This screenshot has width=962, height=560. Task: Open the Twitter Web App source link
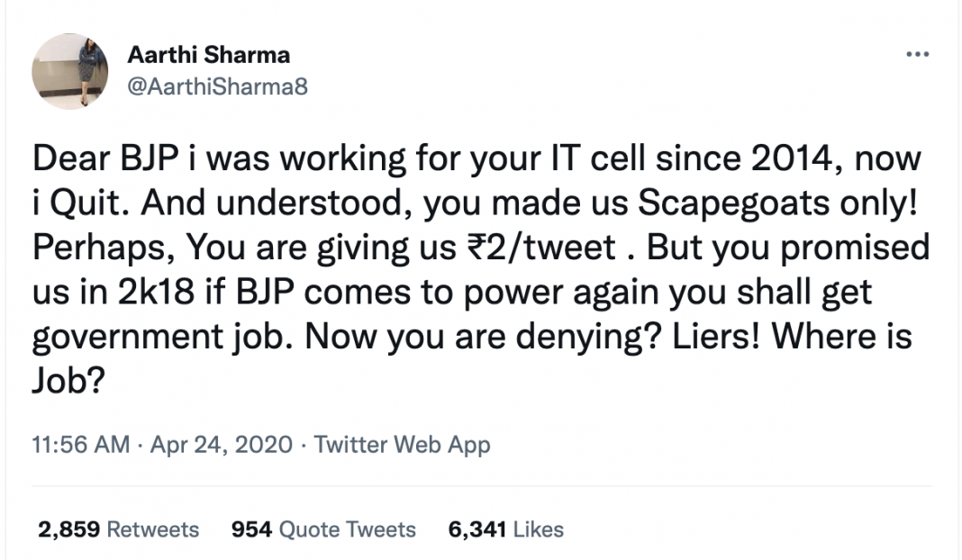tap(402, 445)
